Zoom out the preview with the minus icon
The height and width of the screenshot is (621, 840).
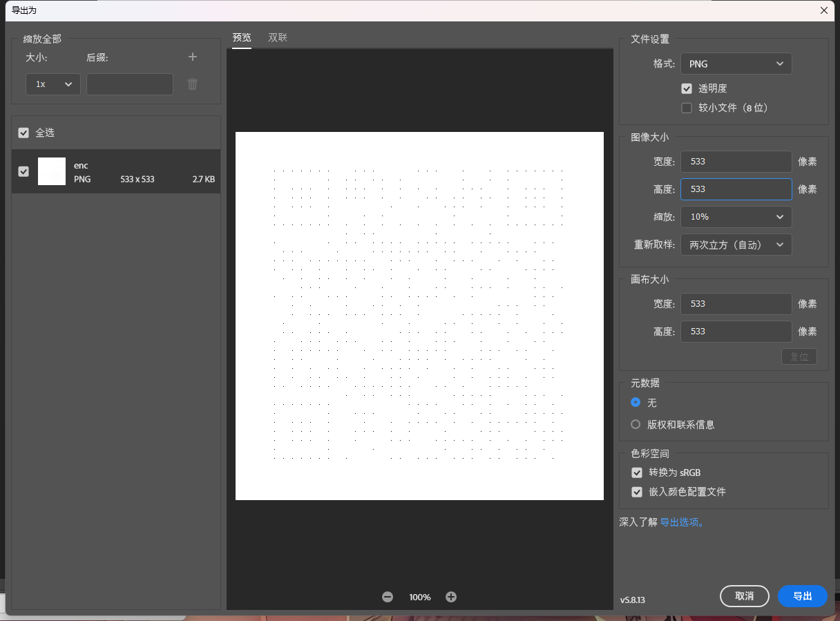(x=388, y=597)
